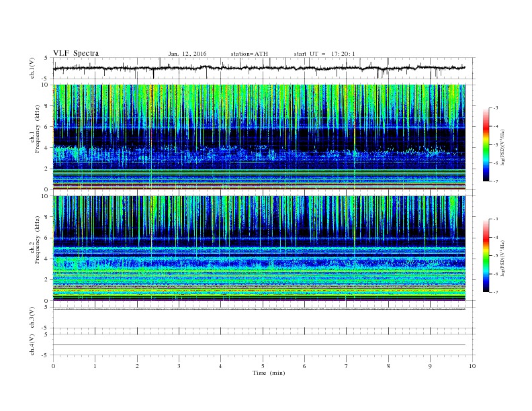Click inside the ch.2 spectrogram plot
Screen dimensions: 532x411
259,248
